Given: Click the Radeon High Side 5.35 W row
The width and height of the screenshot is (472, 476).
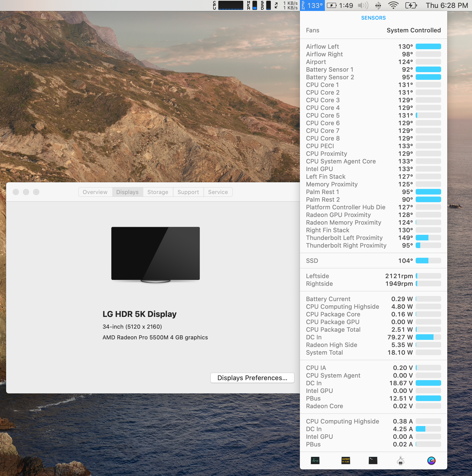Looking at the screenshot, I should [373, 345].
